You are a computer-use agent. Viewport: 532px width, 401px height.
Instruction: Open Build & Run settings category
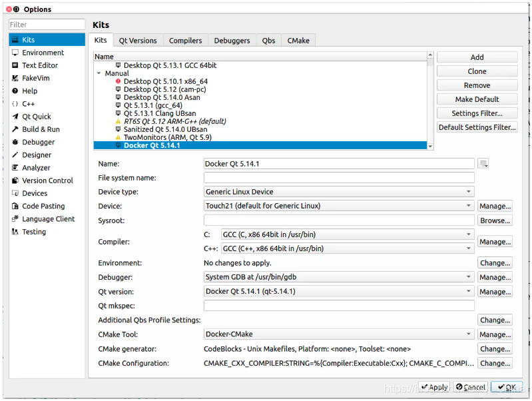click(47, 129)
